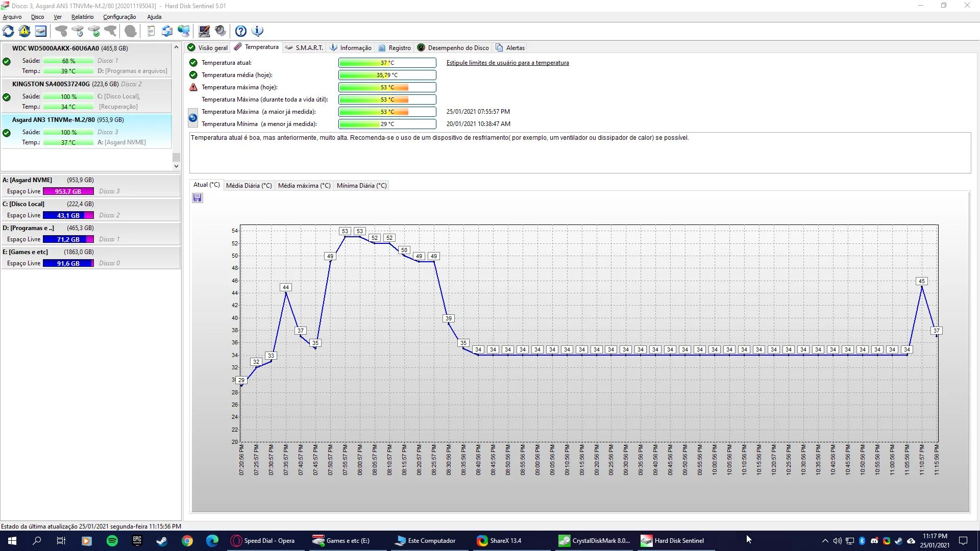
Task: Open the Configuração menu
Action: click(x=119, y=17)
